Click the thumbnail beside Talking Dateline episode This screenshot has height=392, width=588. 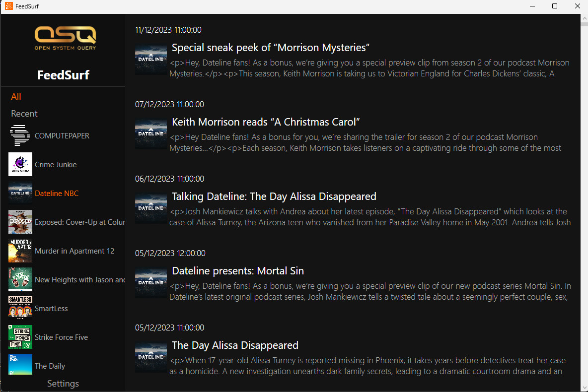(151, 208)
